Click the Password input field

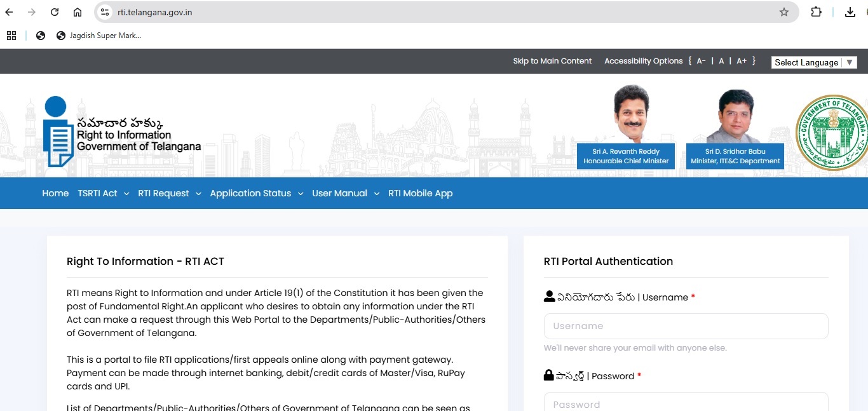pos(686,403)
